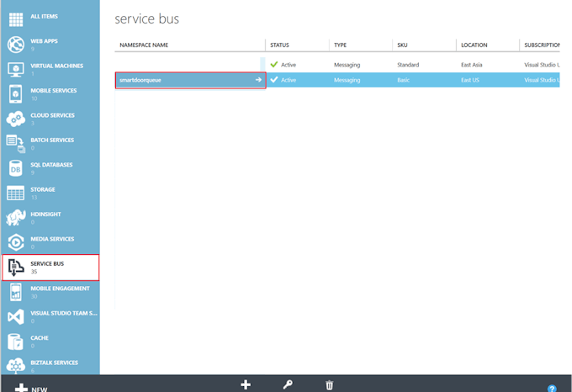Viewport: 572px width, 392px height.
Task: Open Web Apps in the sidebar
Action: (50, 44)
